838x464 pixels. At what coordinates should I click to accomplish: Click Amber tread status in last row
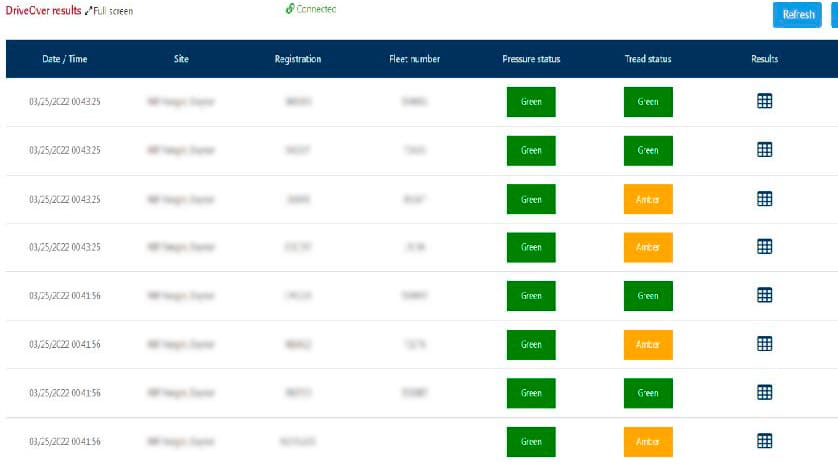[x=648, y=441]
